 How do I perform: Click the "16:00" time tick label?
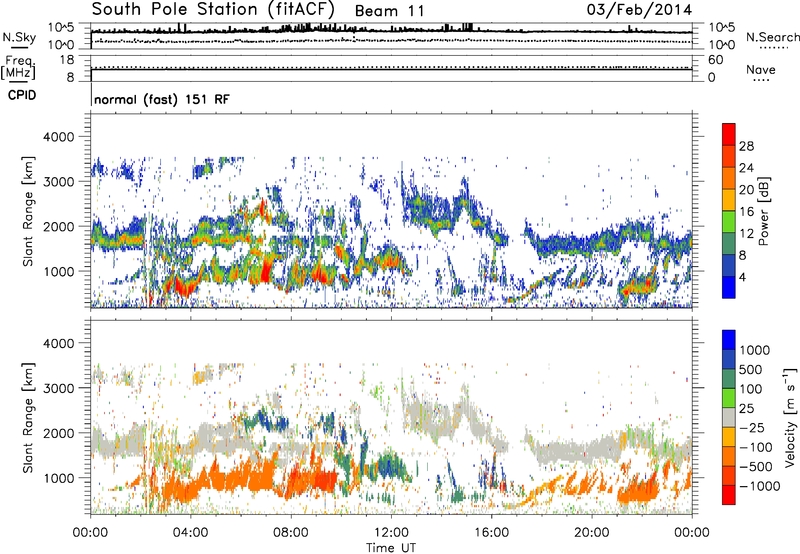tap(491, 533)
